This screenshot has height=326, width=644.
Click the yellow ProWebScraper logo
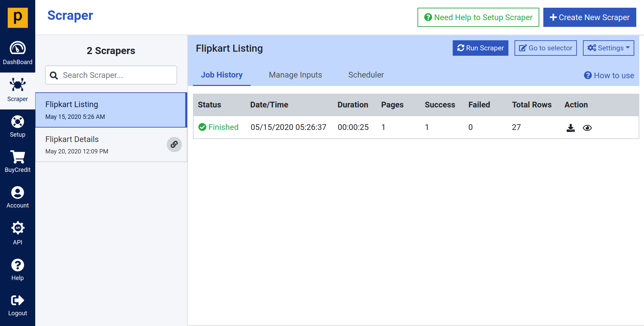(17, 17)
